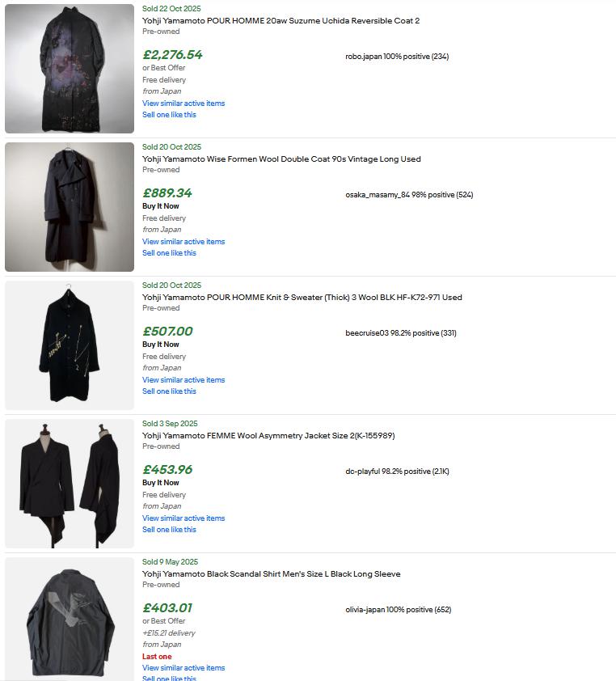Screen dimensions: 616x681
Task: Sell one like the £507.00 sweater
Action: (x=169, y=391)
